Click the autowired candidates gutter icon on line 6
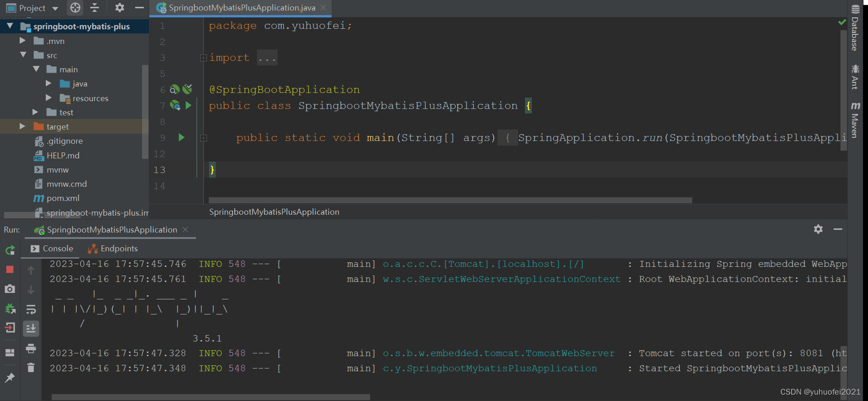Screen dimensions: 868x401 [187, 89]
